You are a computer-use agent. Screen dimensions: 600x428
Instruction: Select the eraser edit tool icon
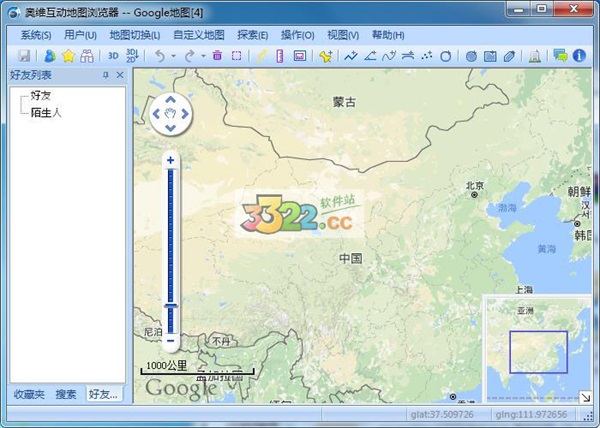tap(509, 56)
